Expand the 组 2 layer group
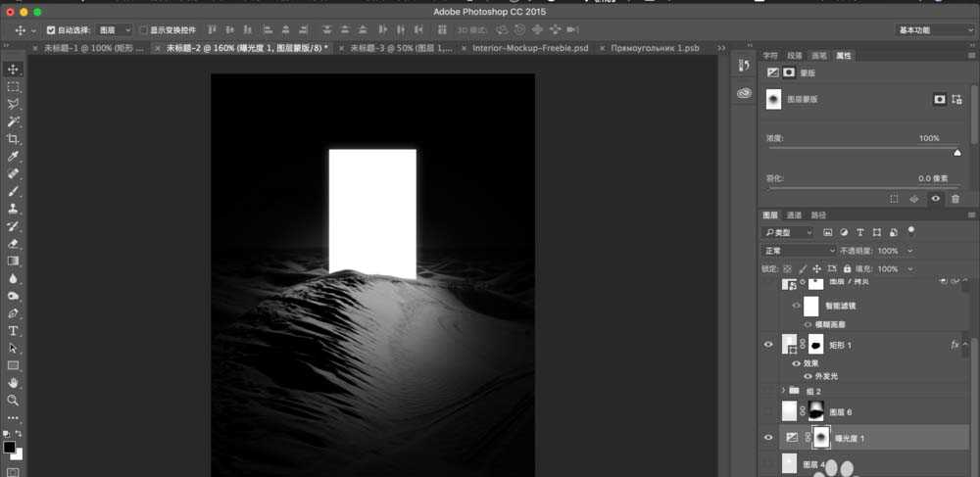 coord(783,391)
